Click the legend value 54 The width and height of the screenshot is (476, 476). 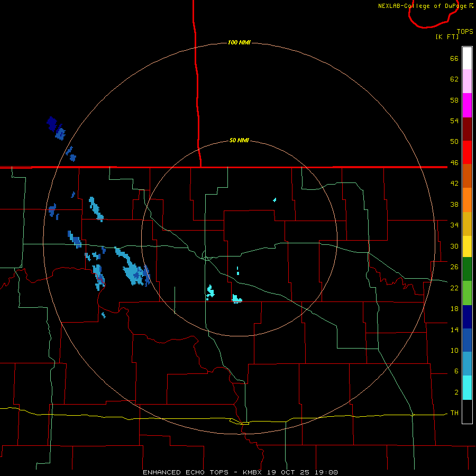click(454, 121)
